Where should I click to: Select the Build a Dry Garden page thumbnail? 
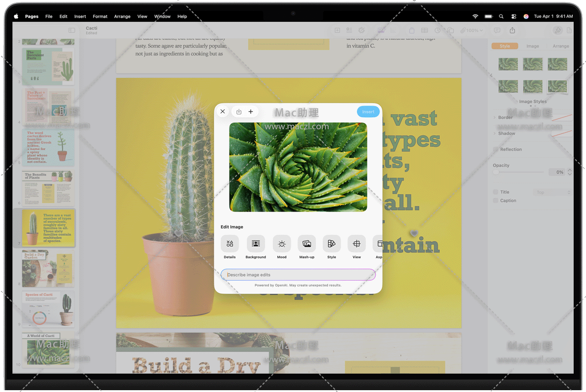coord(48,269)
